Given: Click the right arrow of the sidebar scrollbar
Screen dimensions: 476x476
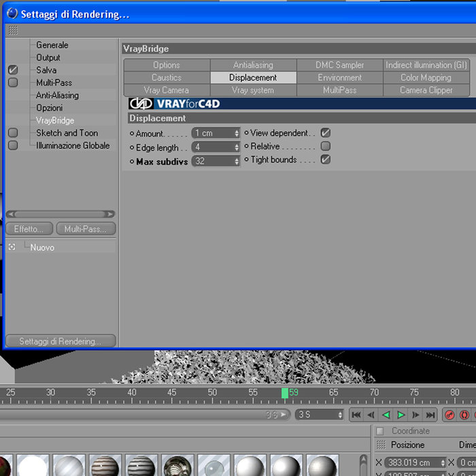Looking at the screenshot, I should click(x=110, y=214).
